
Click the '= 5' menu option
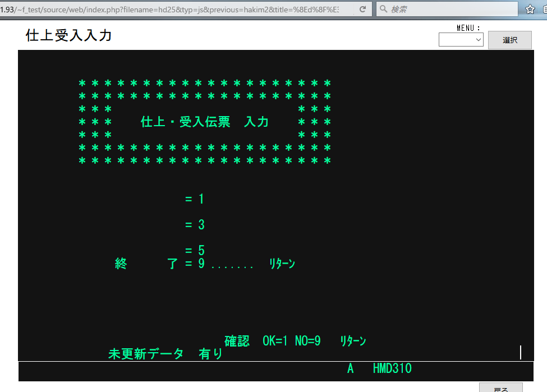pyautogui.click(x=194, y=250)
